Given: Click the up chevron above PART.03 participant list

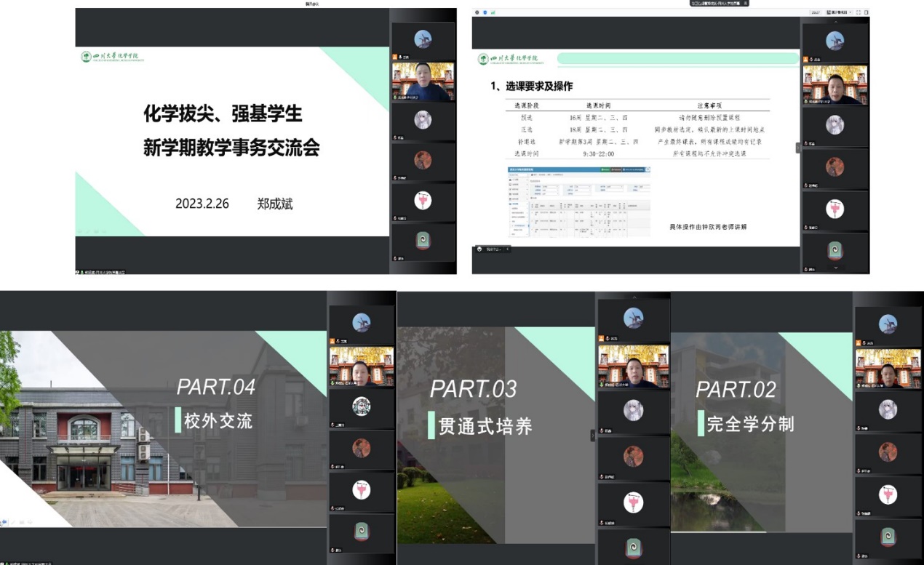Looking at the screenshot, I should [634, 297].
